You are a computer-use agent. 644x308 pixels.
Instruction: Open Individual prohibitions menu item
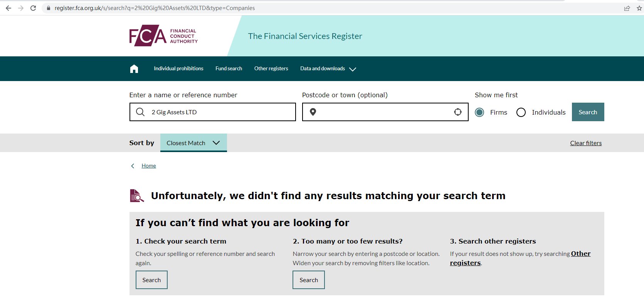pos(178,69)
